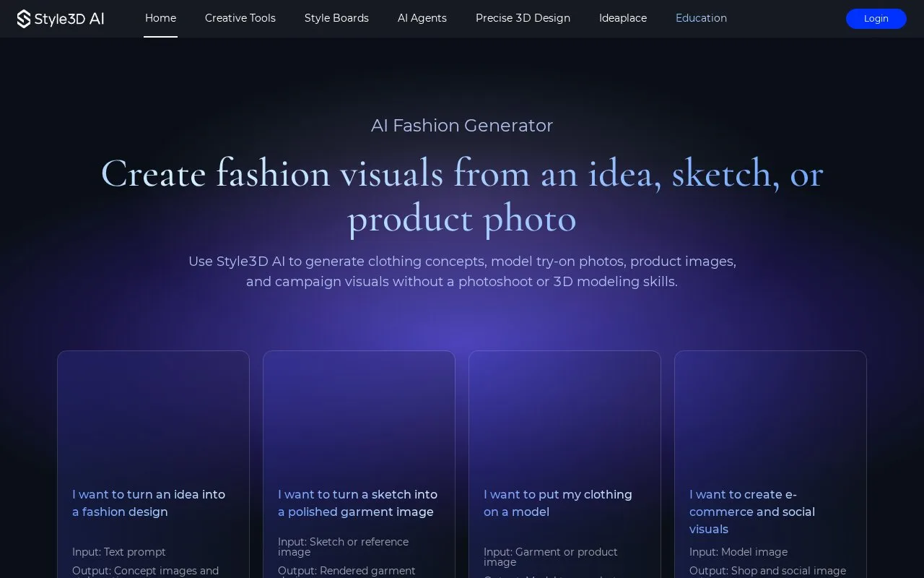Click 'Input: Sketch or reference image' text

coord(343,547)
